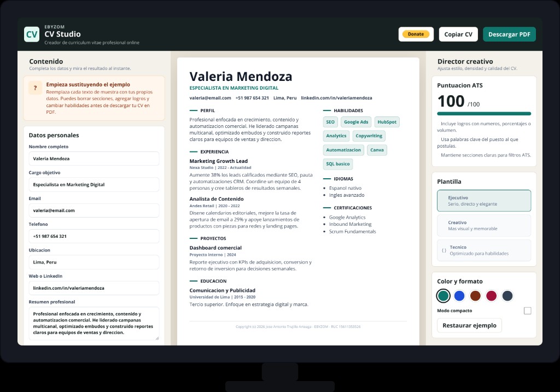This screenshot has width=560, height=392.
Task: Click the question mark hint icon
Action: 35,88
